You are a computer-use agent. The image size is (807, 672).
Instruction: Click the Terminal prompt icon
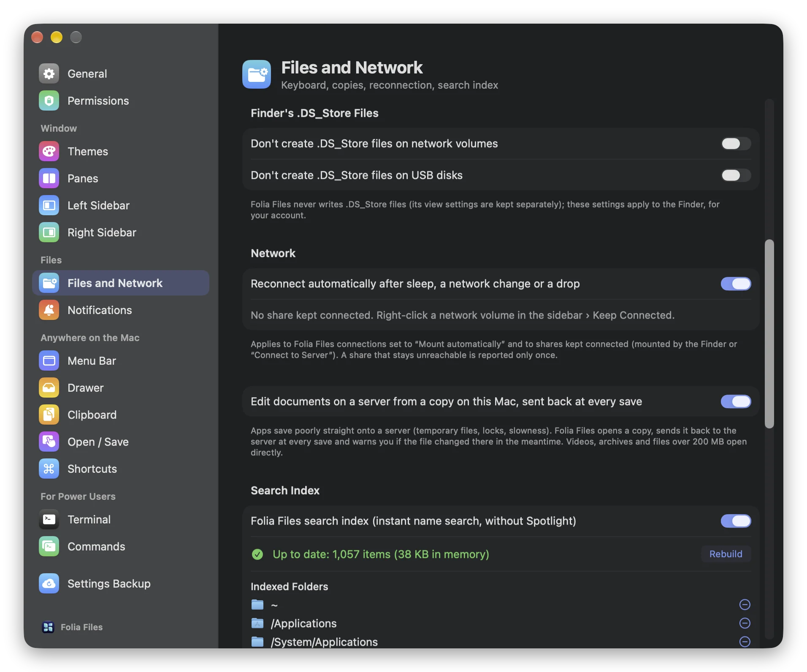[x=49, y=520]
